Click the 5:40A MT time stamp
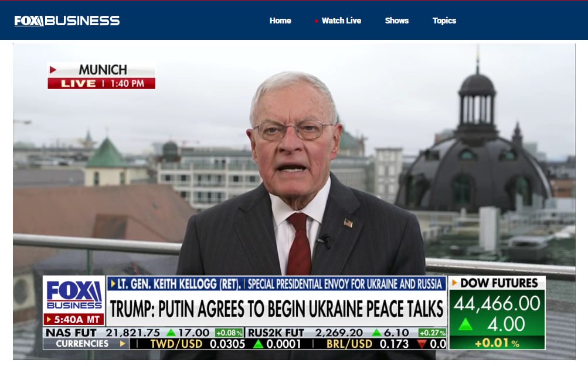The height and width of the screenshot is (366, 588). coord(74,320)
